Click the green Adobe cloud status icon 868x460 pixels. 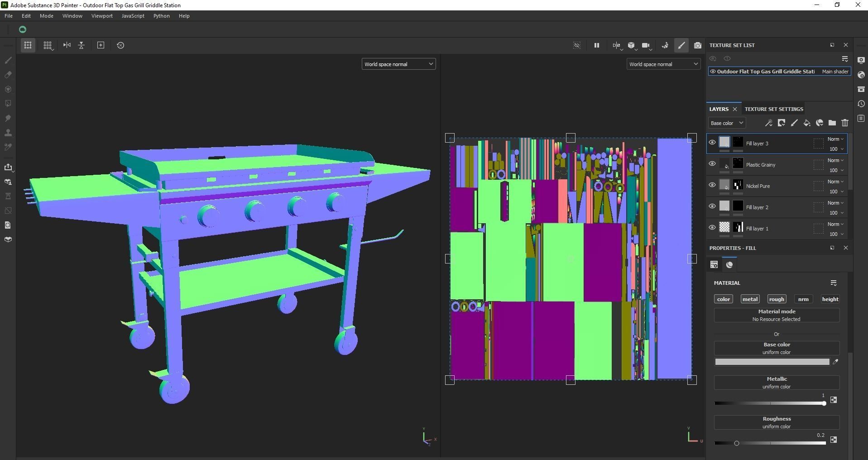tap(23, 29)
